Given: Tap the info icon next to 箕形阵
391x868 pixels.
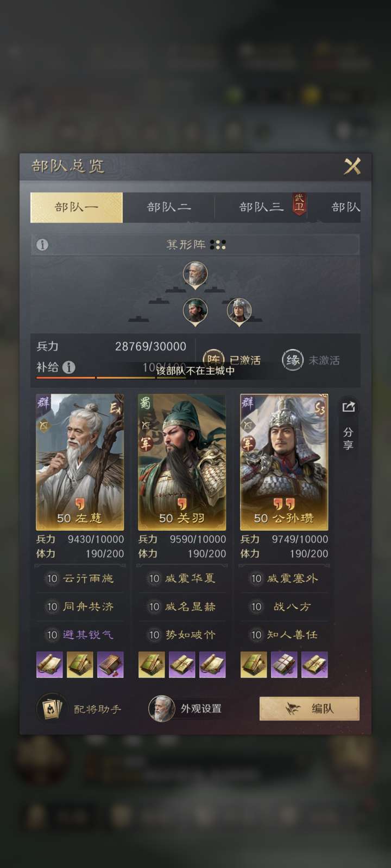Looking at the screenshot, I should [x=42, y=245].
